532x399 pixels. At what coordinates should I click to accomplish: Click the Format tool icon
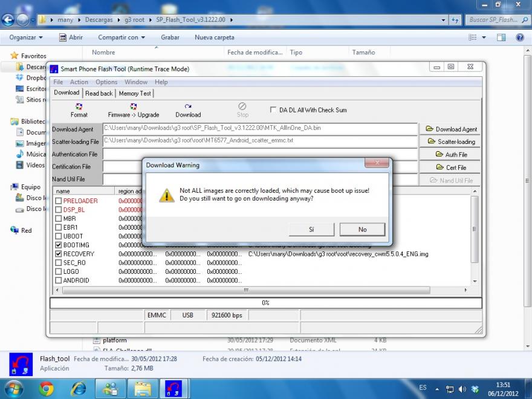coord(79,106)
